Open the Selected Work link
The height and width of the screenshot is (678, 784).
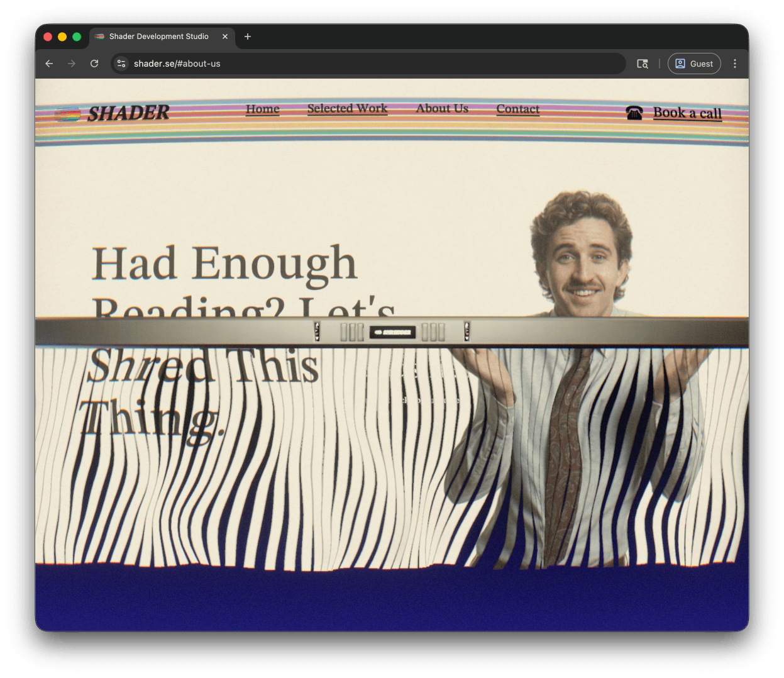tap(347, 109)
